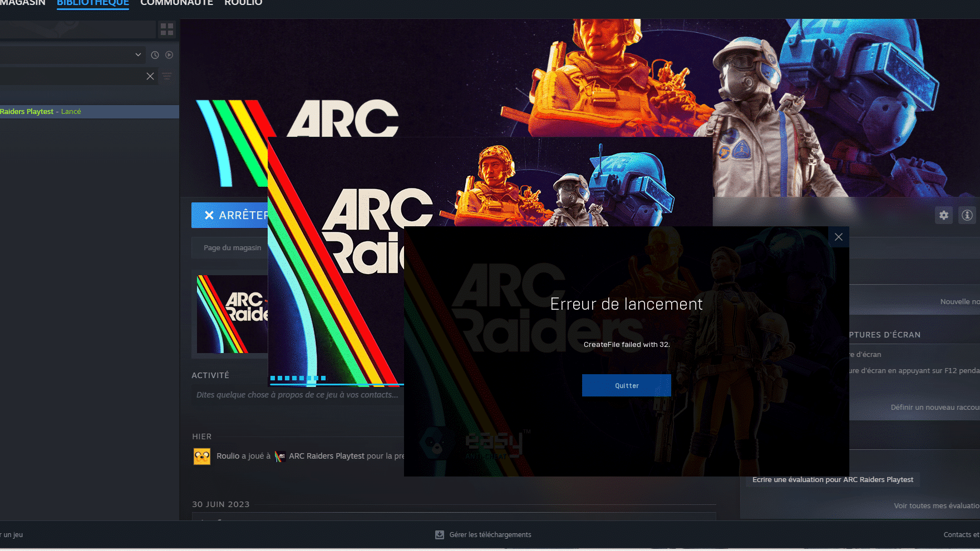Open Voir toutes mes évaluations link
The height and width of the screenshot is (551, 980).
click(x=937, y=506)
